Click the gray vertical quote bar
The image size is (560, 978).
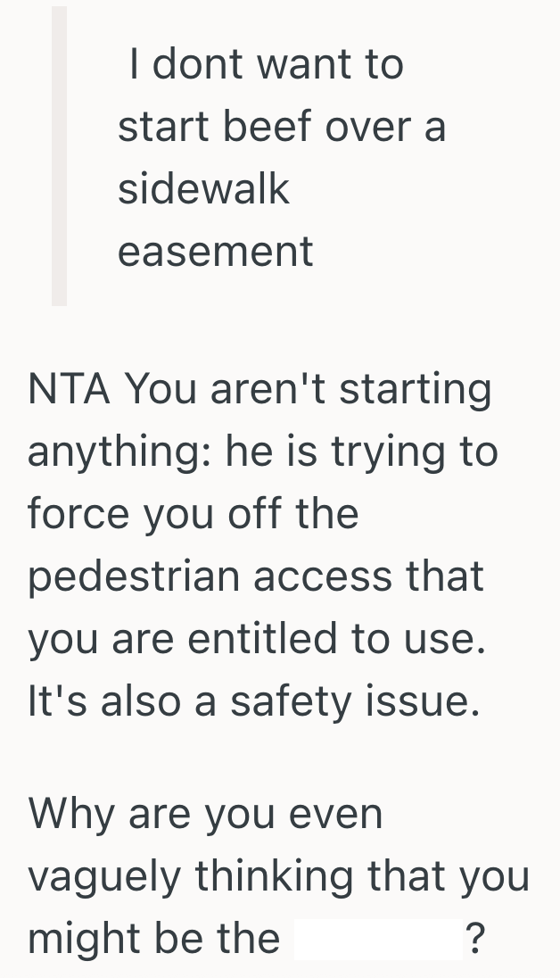pos(59,156)
